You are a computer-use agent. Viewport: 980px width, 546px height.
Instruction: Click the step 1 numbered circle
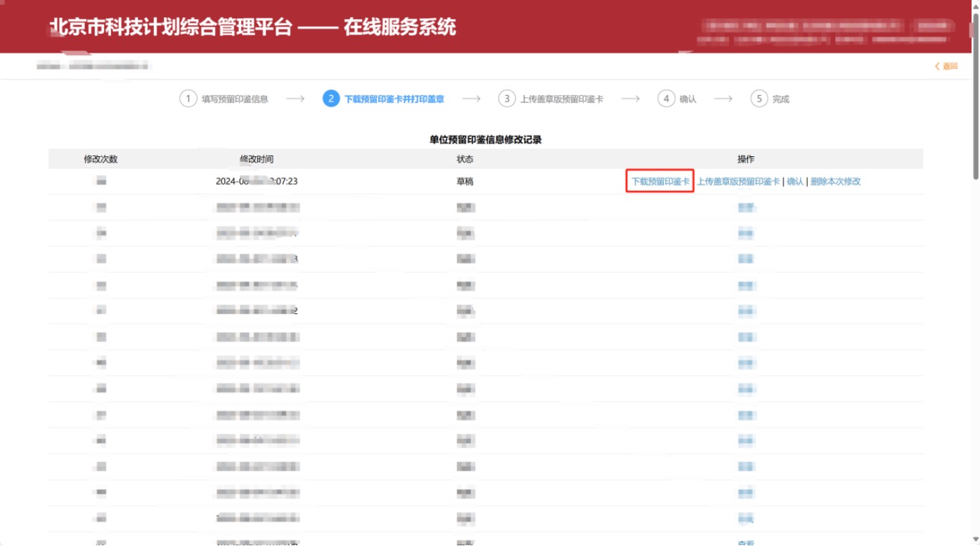point(188,99)
